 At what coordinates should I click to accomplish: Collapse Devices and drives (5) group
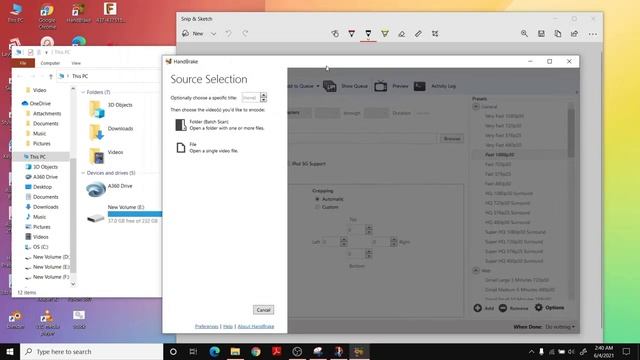83,173
